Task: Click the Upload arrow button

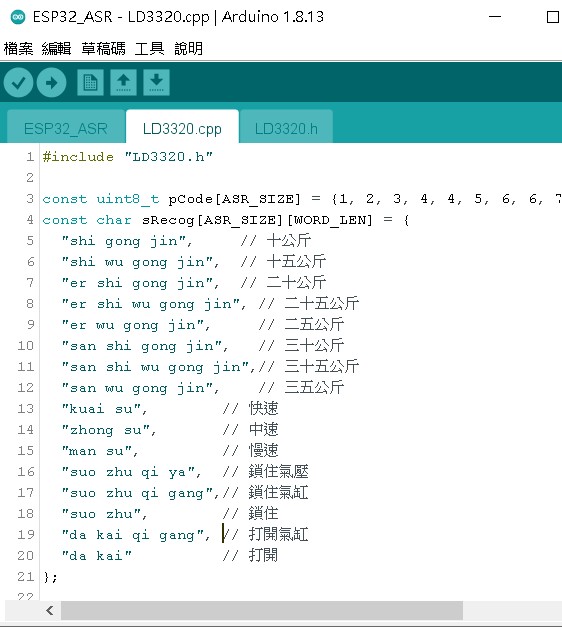Action: [x=52, y=82]
